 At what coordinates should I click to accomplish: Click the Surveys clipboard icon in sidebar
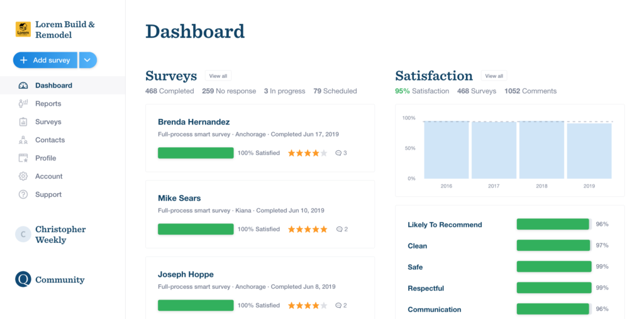pos(23,121)
